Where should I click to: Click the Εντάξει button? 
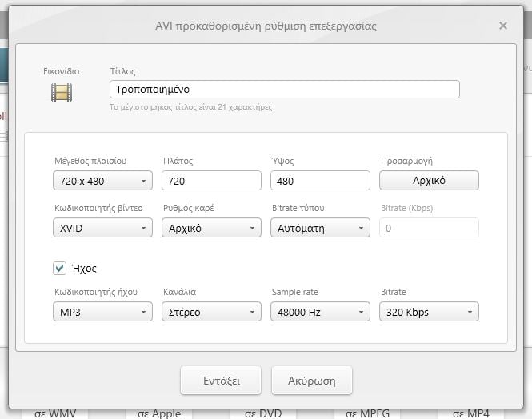click(221, 381)
